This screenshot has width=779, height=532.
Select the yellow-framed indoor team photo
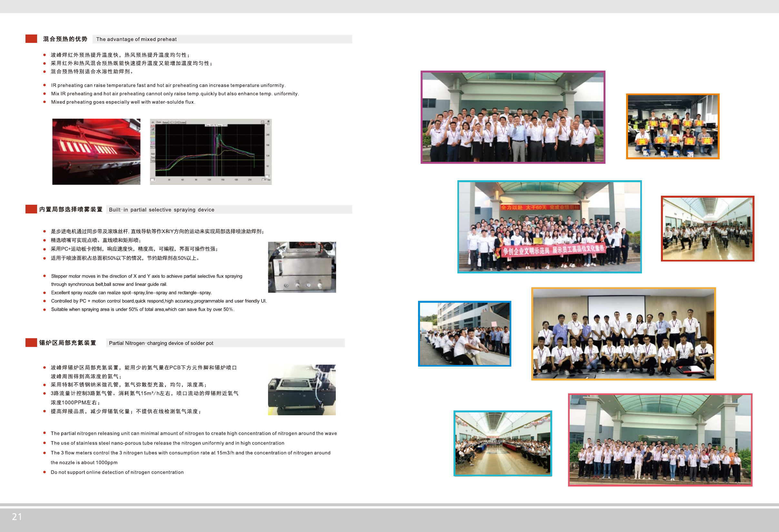(x=623, y=334)
